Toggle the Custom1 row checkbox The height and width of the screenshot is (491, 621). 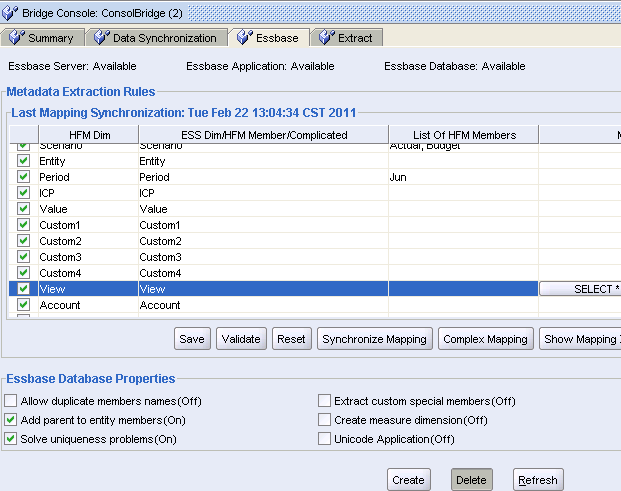coord(24,225)
